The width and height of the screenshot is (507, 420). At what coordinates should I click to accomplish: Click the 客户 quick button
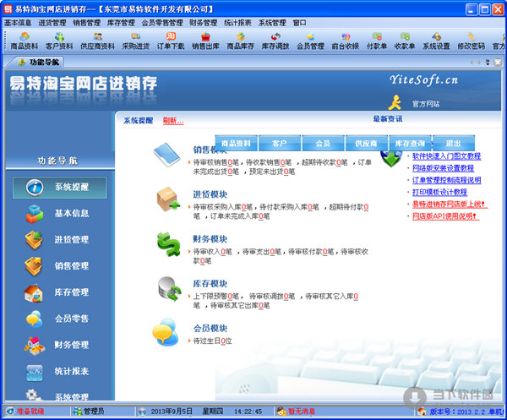click(x=280, y=143)
